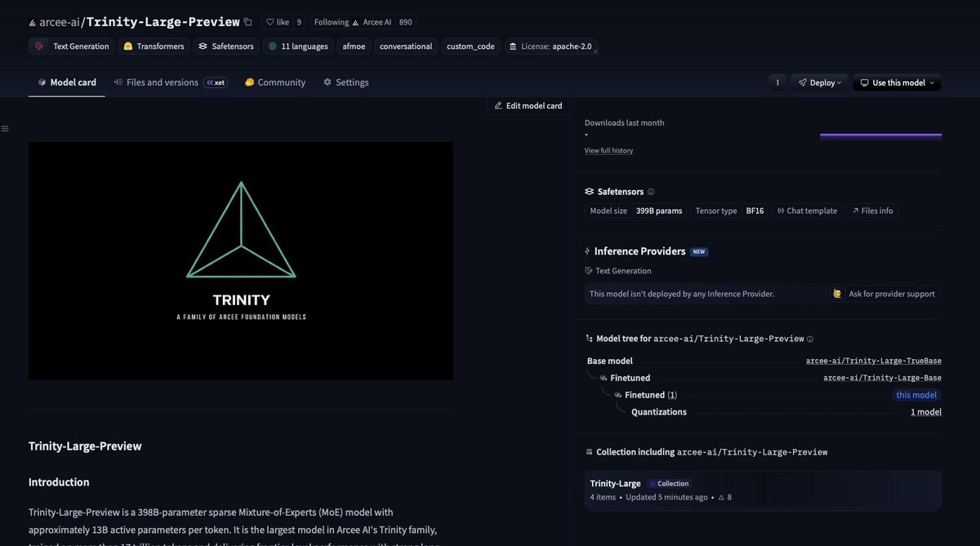
Task: Open arcee-ai/Trinity-Large-Base link
Action: coord(882,378)
